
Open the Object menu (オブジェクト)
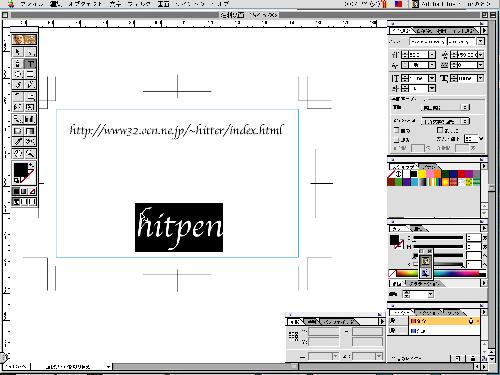tap(85, 4)
